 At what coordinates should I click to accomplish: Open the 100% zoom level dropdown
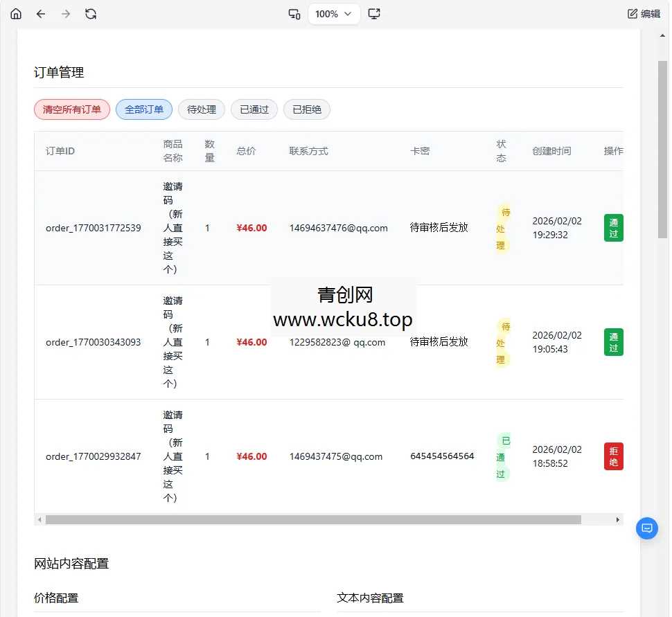point(333,13)
